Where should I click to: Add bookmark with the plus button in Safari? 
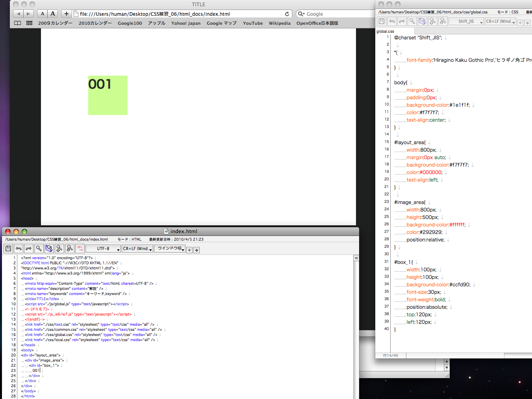click(x=67, y=14)
